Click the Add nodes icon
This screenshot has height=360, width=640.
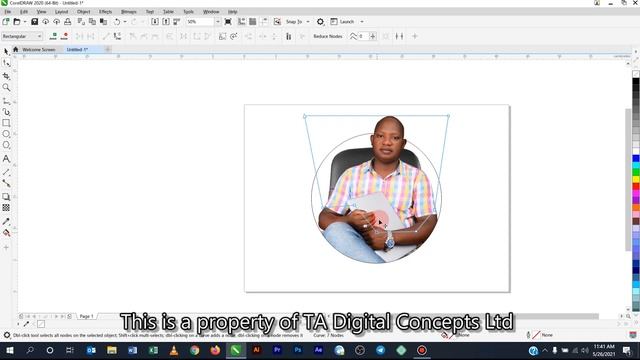[53, 36]
